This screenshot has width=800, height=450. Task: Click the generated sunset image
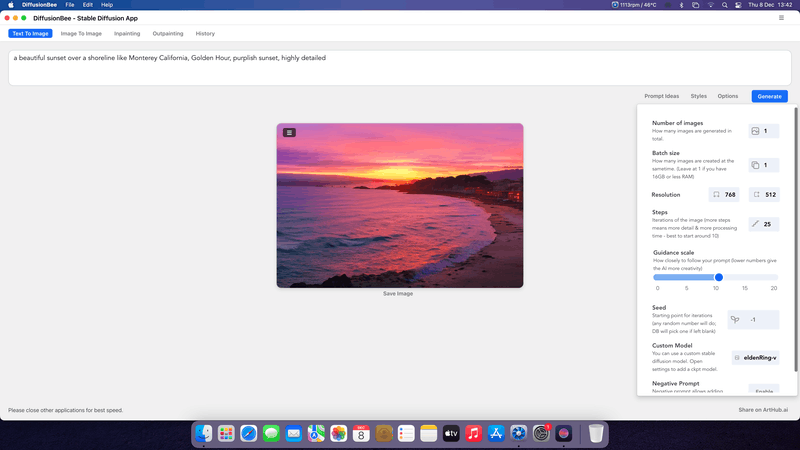coord(400,206)
